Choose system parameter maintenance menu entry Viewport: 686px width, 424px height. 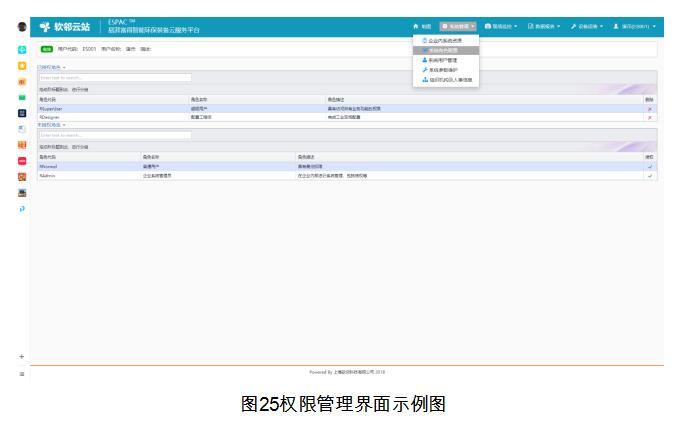pyautogui.click(x=446, y=70)
